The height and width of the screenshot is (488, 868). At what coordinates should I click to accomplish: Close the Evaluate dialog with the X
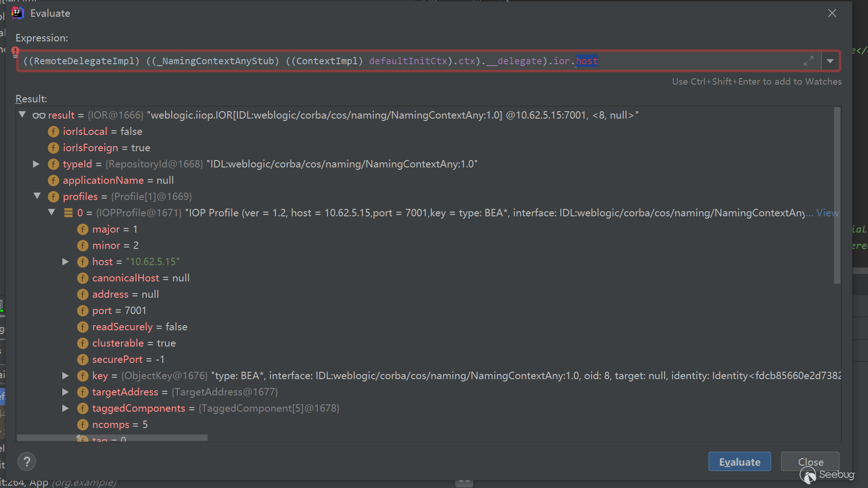click(832, 13)
